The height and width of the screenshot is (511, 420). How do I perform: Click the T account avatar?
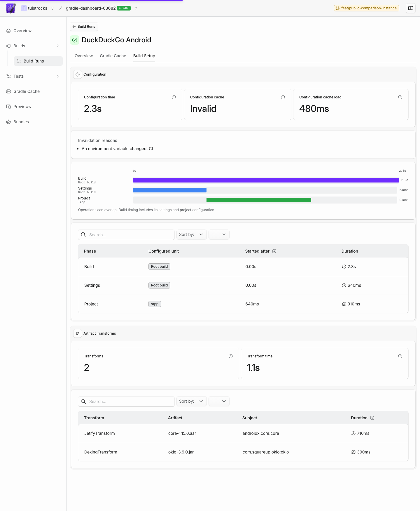[x=24, y=8]
